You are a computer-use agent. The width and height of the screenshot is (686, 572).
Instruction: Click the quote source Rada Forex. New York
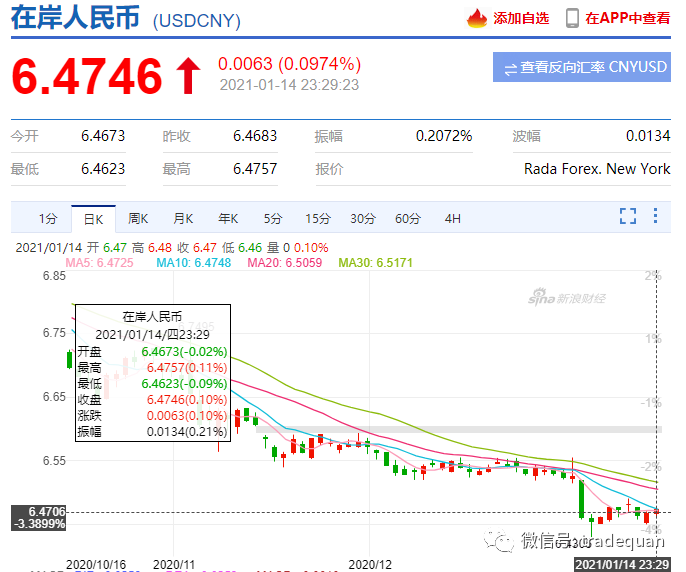[x=597, y=169]
